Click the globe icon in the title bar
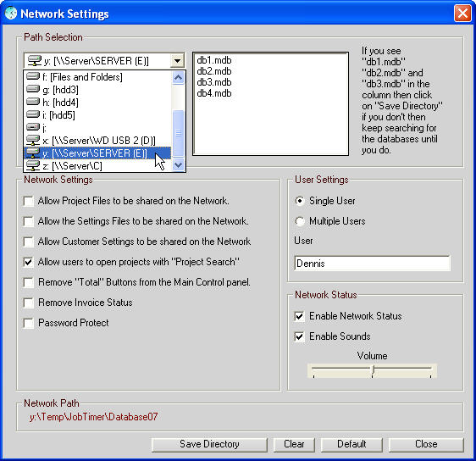 [11, 13]
